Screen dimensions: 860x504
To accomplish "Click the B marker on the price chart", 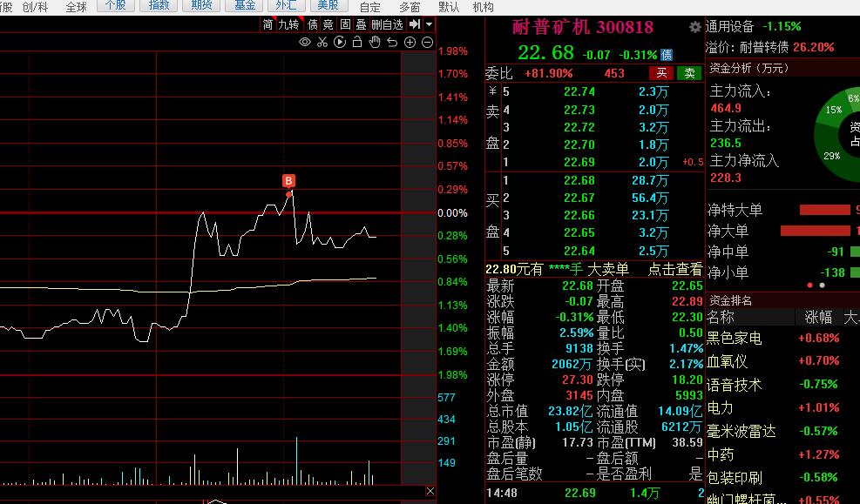I will (288, 181).
